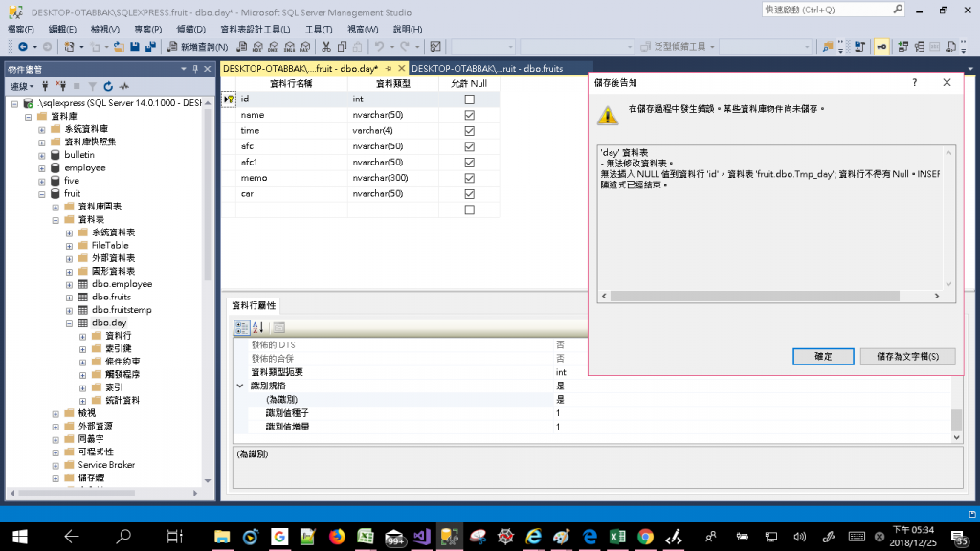Expand the bulletin database node
This screenshot has height=551, width=980.
pyautogui.click(x=42, y=156)
